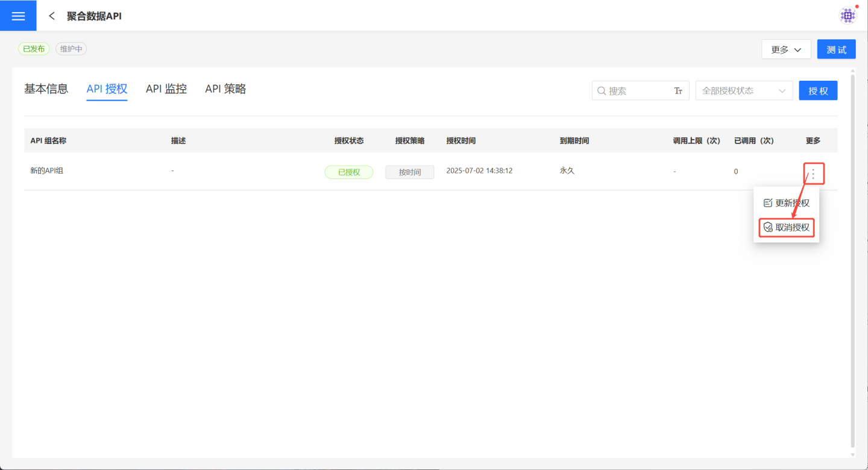The image size is (868, 470).
Task: Open the user avatar icon
Action: pyautogui.click(x=848, y=16)
